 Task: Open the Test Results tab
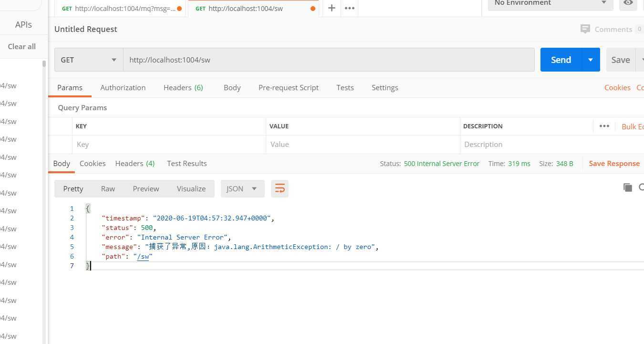pos(187,163)
